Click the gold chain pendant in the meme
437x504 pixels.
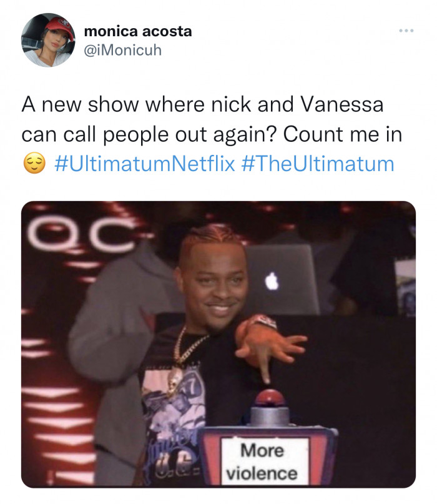(x=175, y=380)
